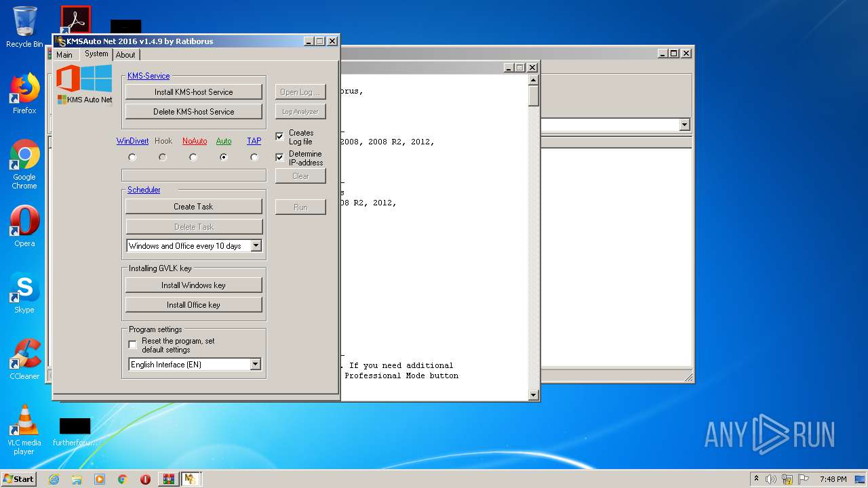Click Install KMS-host Service button

(194, 92)
